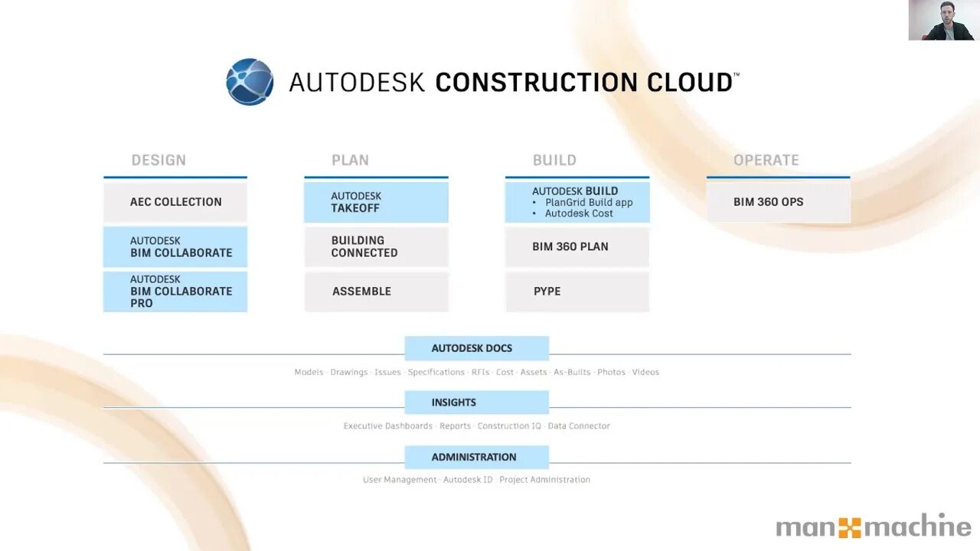Screen dimensions: 980x551
Task: Click Project Administration under Administration
Action: 545,480
